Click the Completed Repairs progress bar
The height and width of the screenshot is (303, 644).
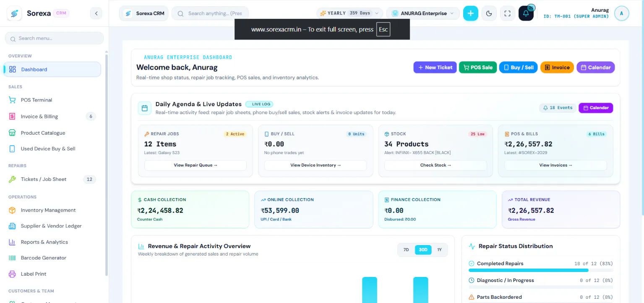[x=541, y=271]
